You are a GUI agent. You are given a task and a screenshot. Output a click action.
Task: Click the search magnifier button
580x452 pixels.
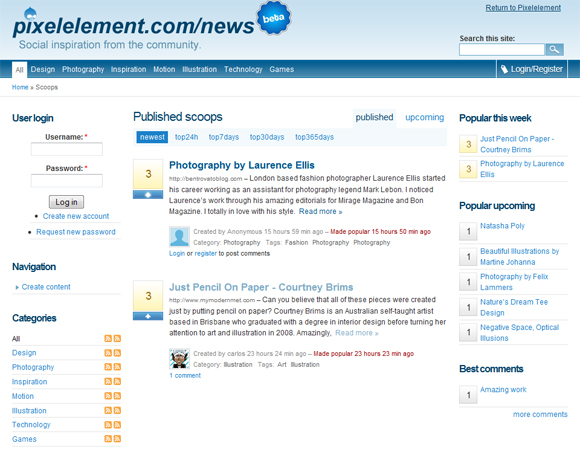click(x=554, y=49)
